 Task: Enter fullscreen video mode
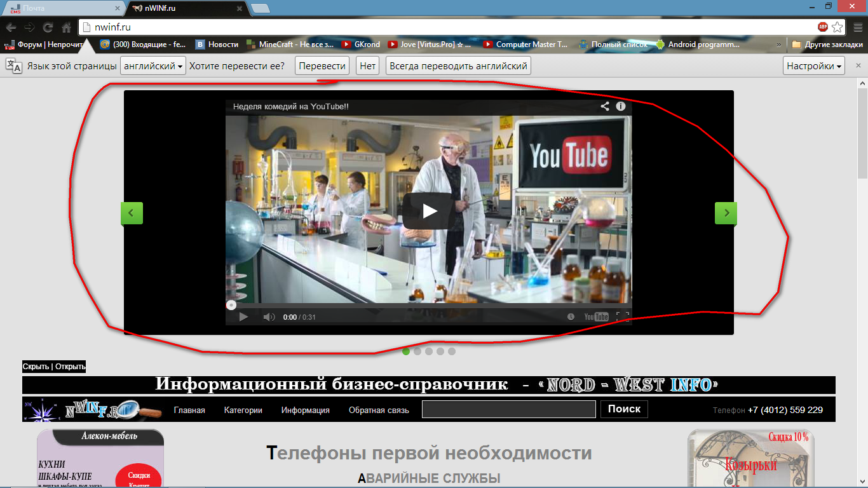[x=623, y=316]
